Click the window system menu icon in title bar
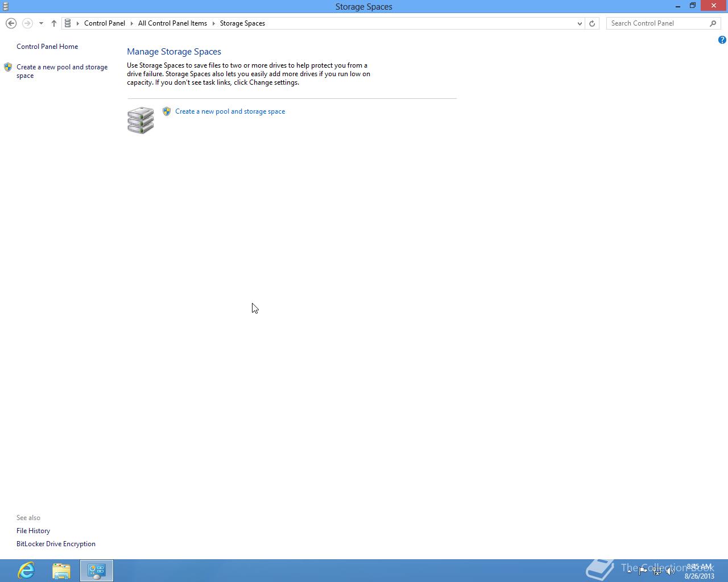The image size is (728, 582). (x=6, y=6)
